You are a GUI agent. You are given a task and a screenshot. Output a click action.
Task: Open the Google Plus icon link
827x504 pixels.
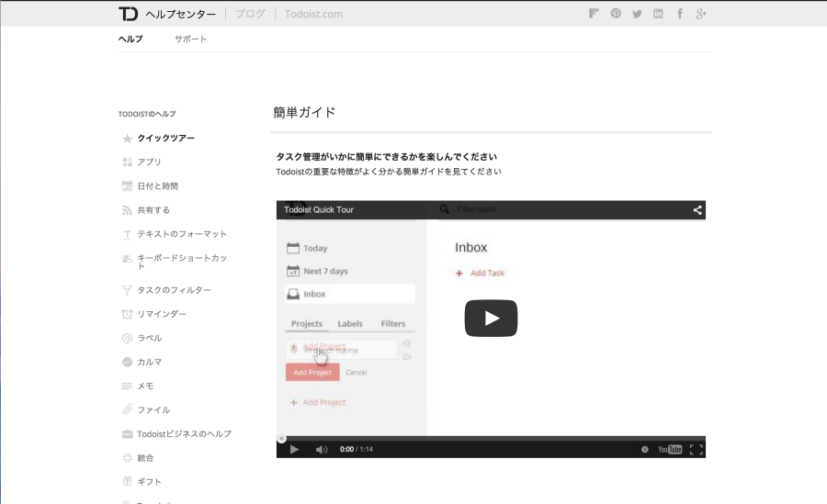[x=701, y=14]
